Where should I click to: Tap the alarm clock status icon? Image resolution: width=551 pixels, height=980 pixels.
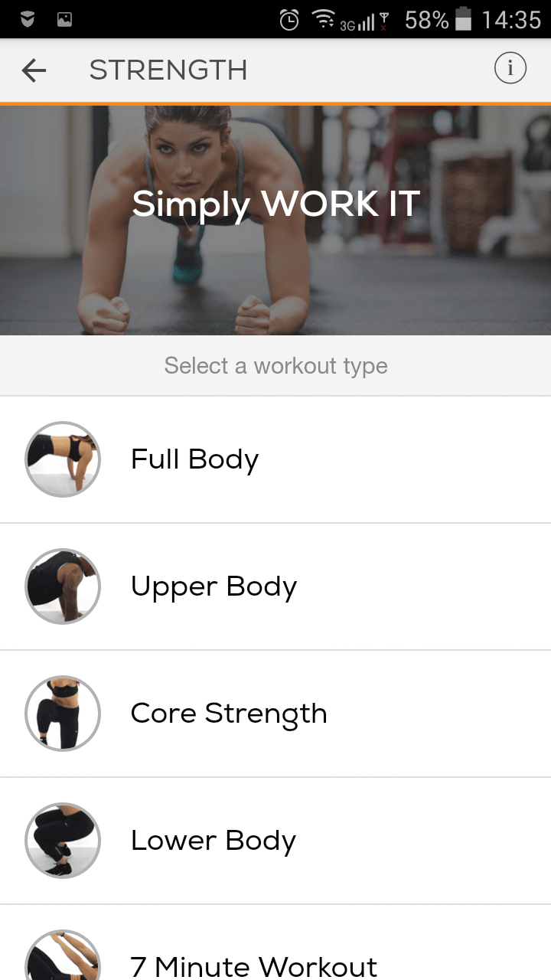coord(289,20)
